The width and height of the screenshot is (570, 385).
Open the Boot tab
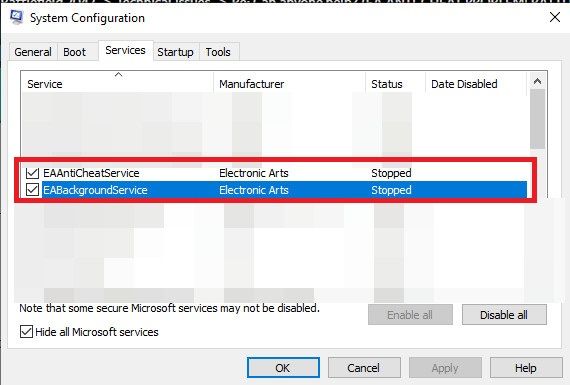click(75, 52)
